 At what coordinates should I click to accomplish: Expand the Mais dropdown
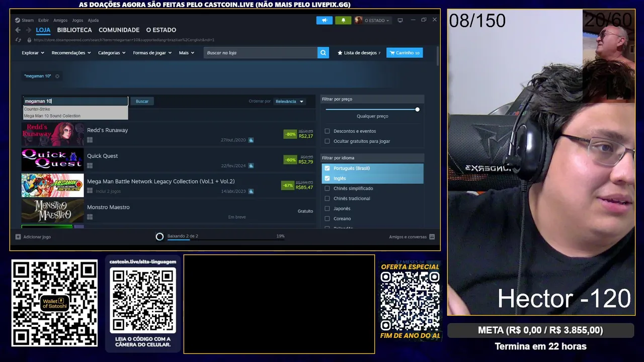(186, 53)
